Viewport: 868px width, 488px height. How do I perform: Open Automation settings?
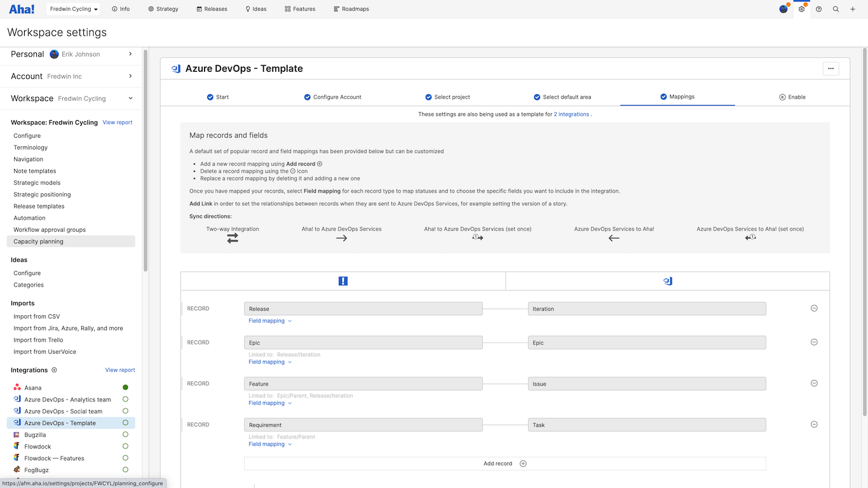29,218
